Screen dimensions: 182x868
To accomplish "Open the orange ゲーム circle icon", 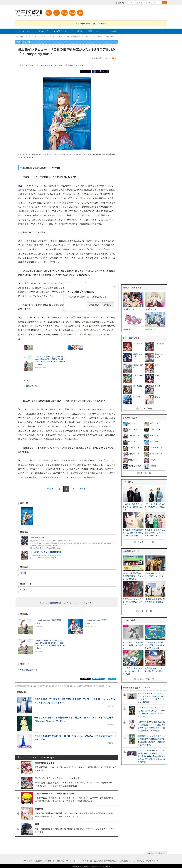I will pyautogui.click(x=64, y=13).
